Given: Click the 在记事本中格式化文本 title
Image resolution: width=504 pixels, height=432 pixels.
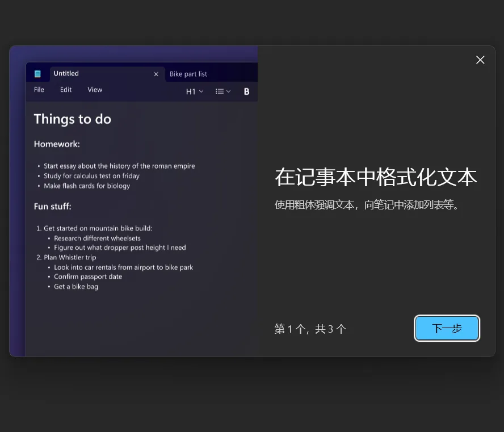Looking at the screenshot, I should point(375,177).
